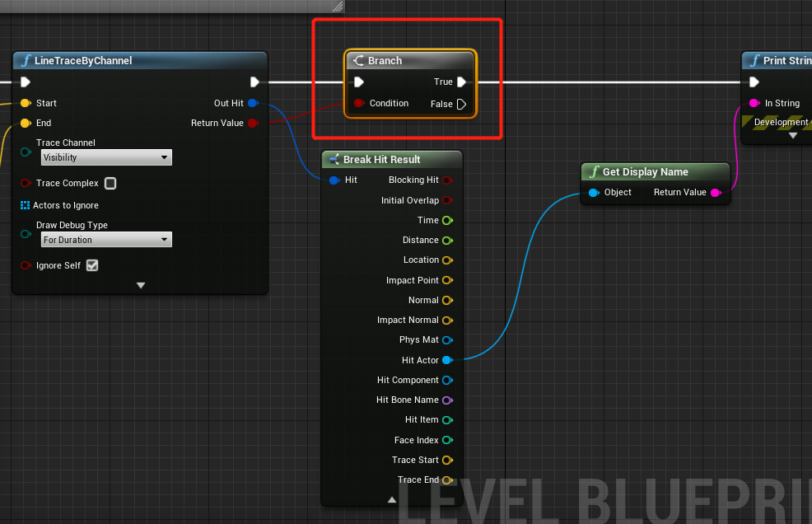812x524 pixels.
Task: Enable the Trace Complex checkbox
Action: [x=110, y=183]
